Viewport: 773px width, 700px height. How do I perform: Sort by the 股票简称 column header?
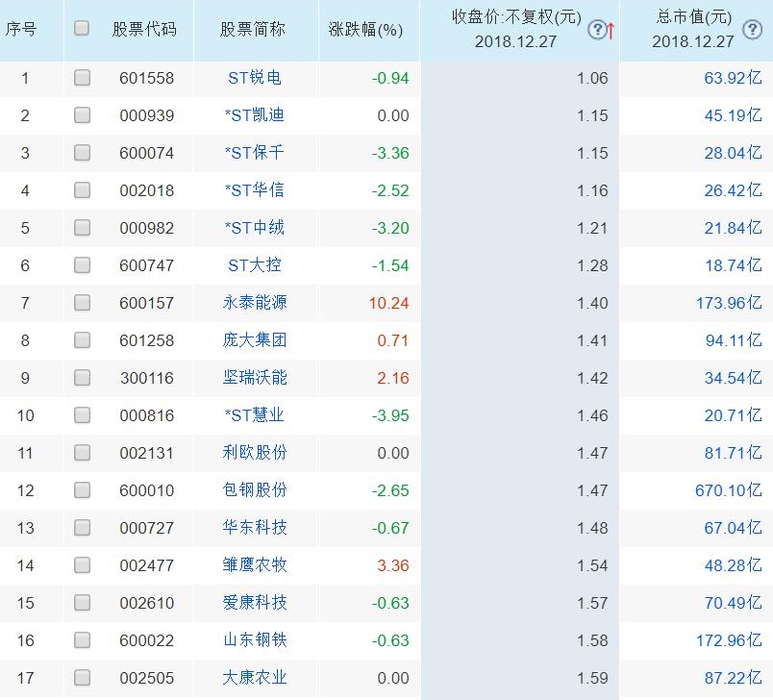click(x=253, y=30)
